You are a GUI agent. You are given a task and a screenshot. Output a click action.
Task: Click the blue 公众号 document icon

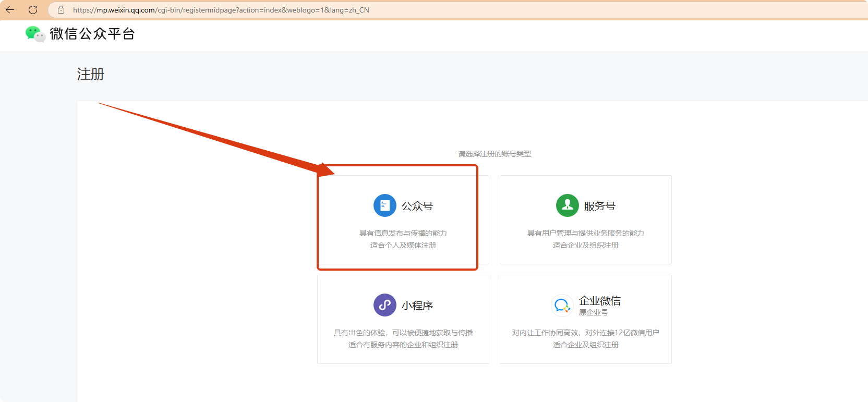click(x=385, y=205)
